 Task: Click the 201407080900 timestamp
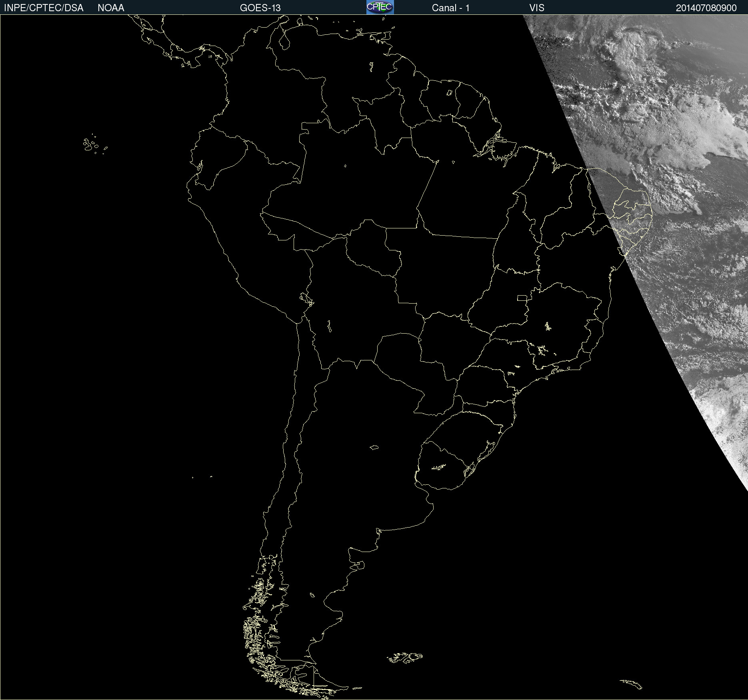point(706,8)
